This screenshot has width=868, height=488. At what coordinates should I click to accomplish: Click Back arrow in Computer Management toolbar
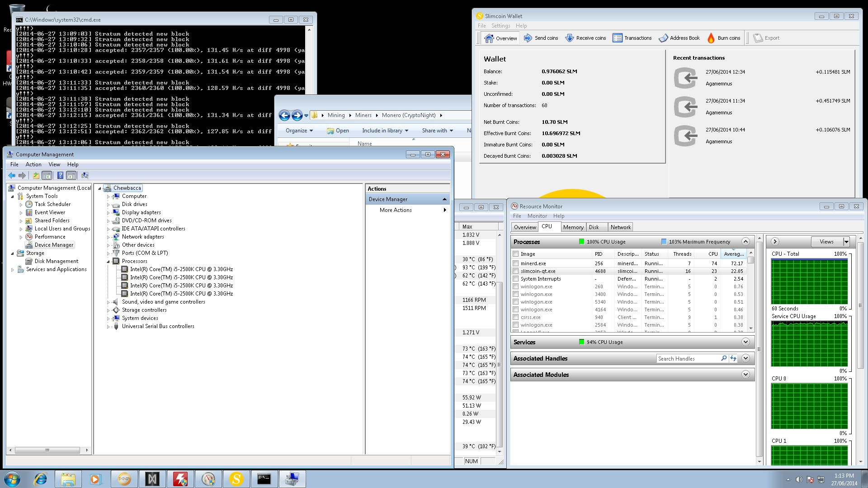point(12,176)
